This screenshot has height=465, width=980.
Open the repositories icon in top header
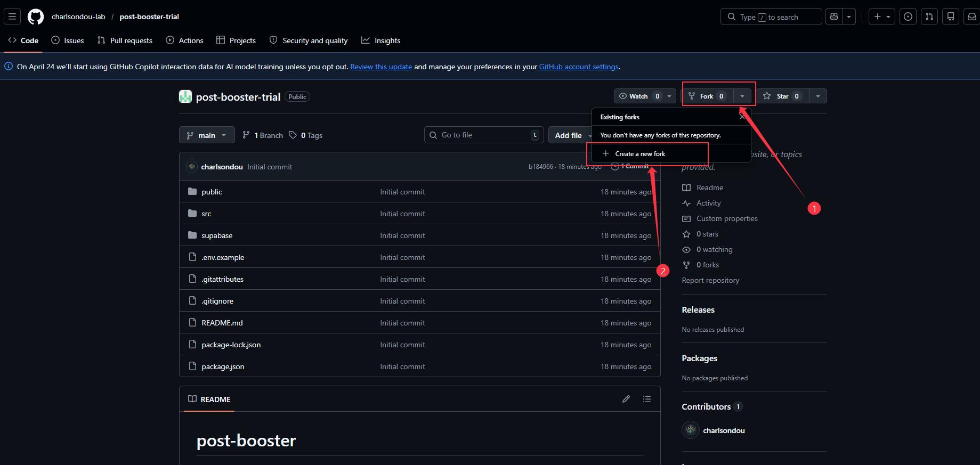[x=951, y=17]
